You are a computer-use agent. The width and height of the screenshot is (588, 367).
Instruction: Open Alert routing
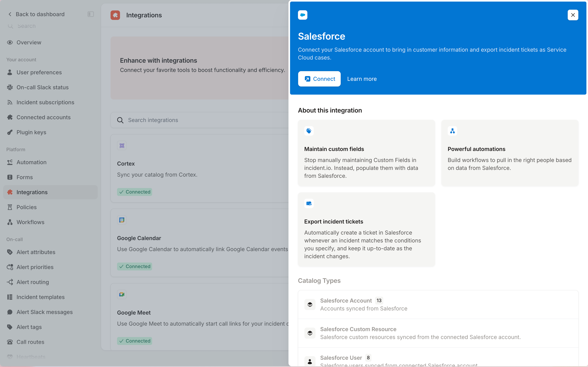click(x=50, y=282)
